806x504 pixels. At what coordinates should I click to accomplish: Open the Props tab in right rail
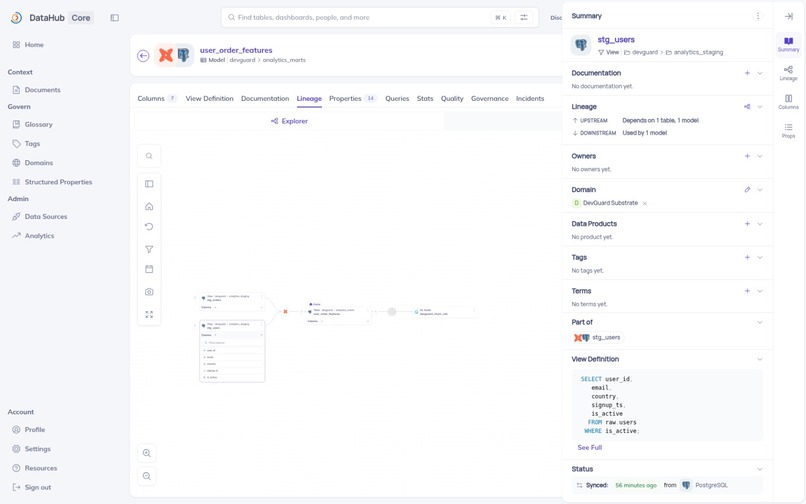coord(788,131)
